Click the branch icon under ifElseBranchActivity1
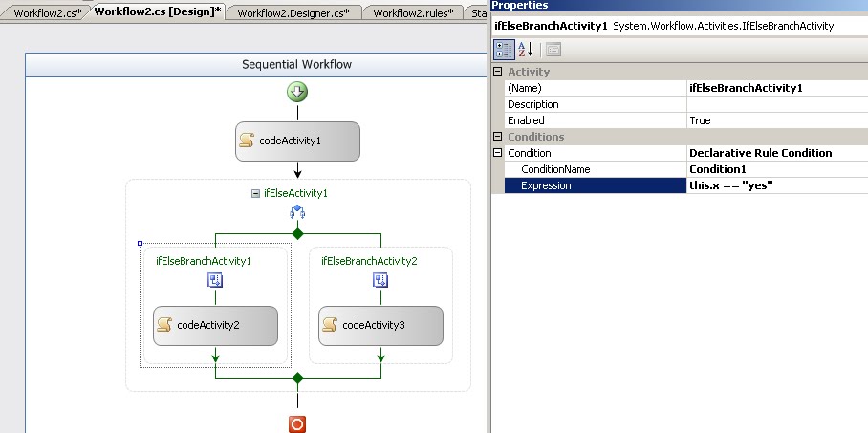This screenshot has height=433, width=868. click(215, 281)
